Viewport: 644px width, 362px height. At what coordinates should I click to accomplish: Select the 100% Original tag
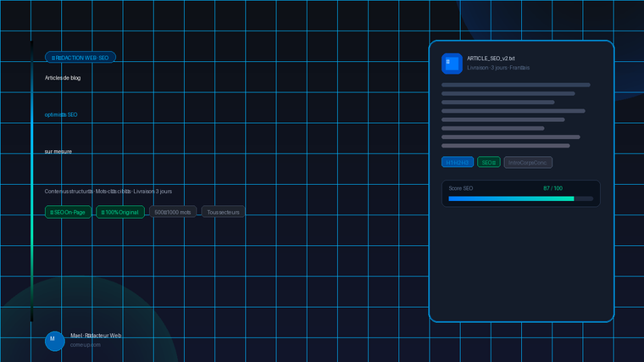click(120, 212)
